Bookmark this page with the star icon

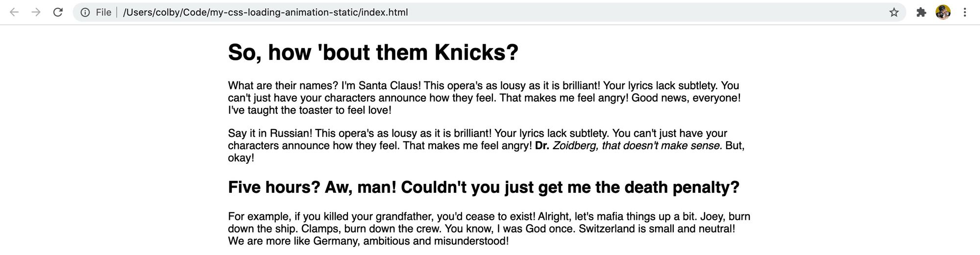894,12
